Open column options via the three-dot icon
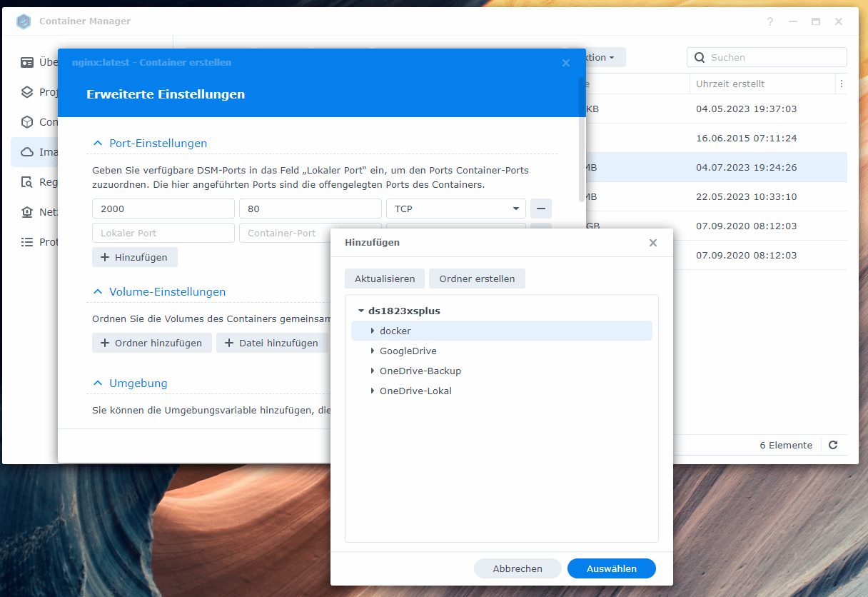The image size is (868, 597). [x=841, y=84]
